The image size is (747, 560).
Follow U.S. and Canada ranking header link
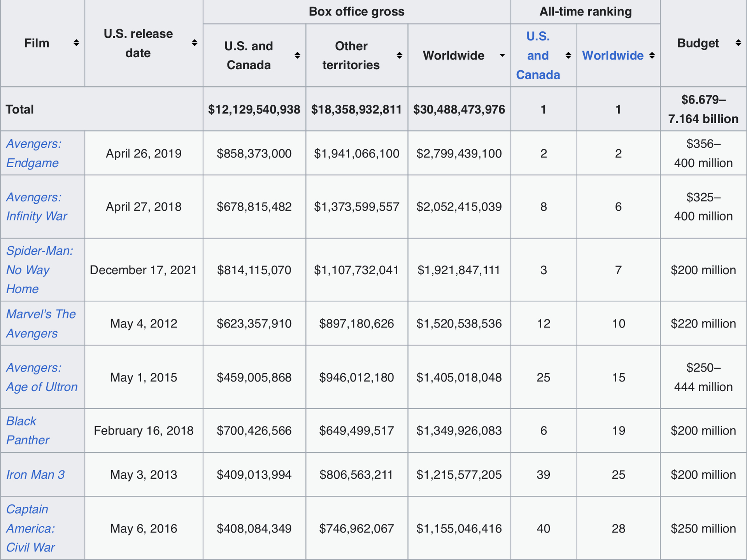pyautogui.click(x=538, y=55)
